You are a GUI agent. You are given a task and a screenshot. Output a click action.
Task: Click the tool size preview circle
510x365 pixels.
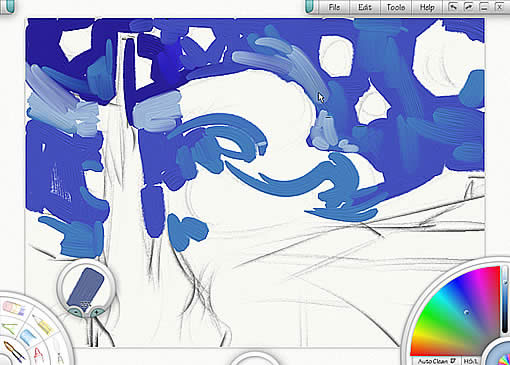tap(86, 287)
